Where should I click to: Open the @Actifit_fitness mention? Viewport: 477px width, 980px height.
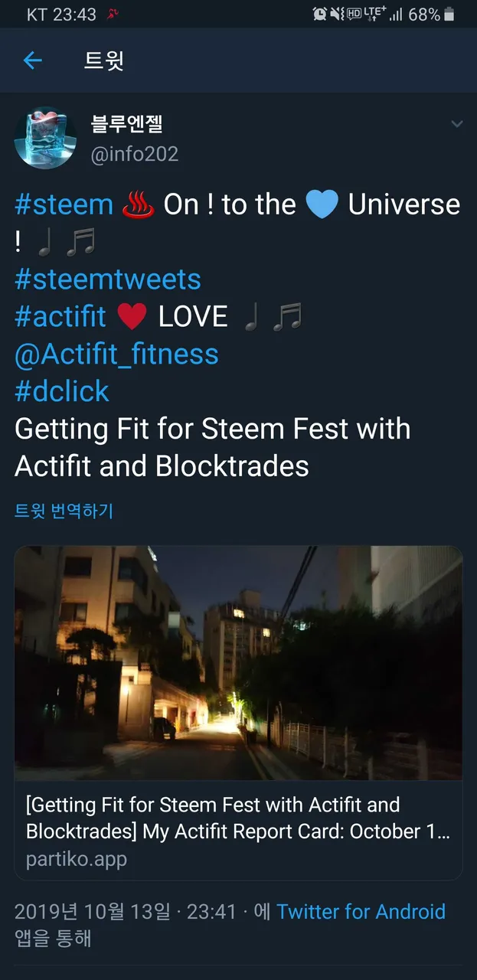tap(116, 354)
